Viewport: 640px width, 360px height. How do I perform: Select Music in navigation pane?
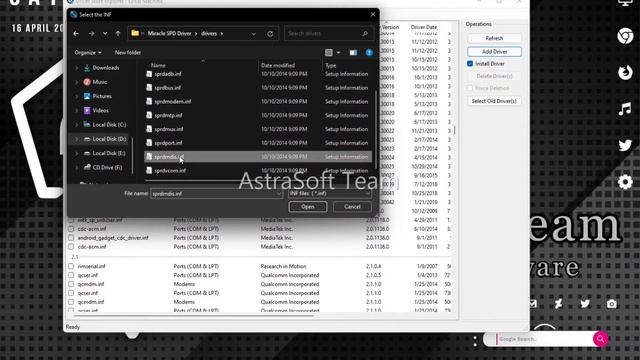[x=99, y=82]
